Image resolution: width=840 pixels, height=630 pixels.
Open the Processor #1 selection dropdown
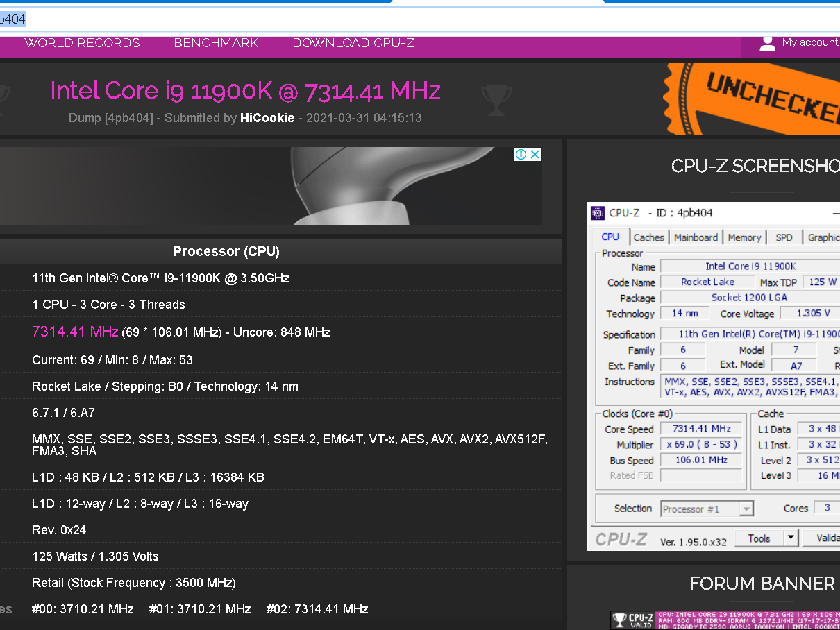coord(707,509)
